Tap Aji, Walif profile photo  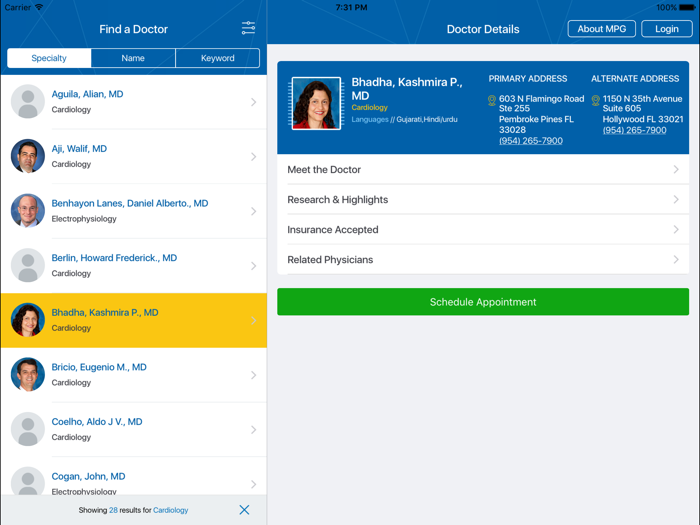click(x=28, y=156)
